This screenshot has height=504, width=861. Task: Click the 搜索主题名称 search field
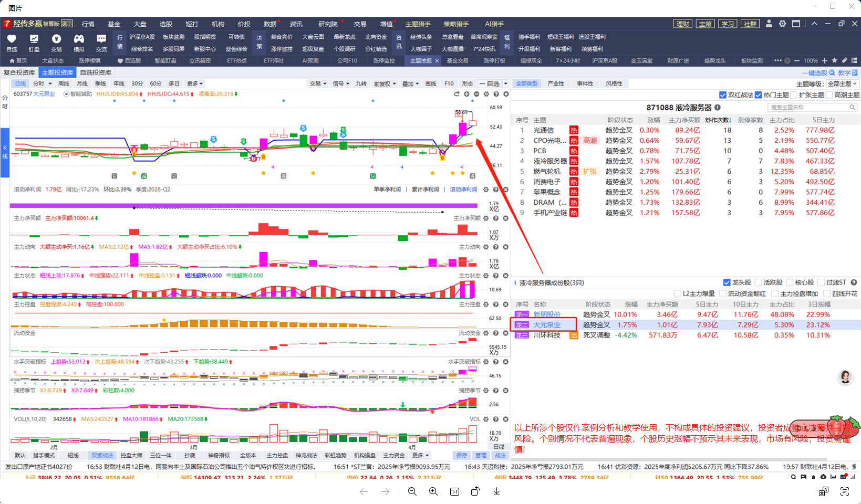click(x=808, y=107)
